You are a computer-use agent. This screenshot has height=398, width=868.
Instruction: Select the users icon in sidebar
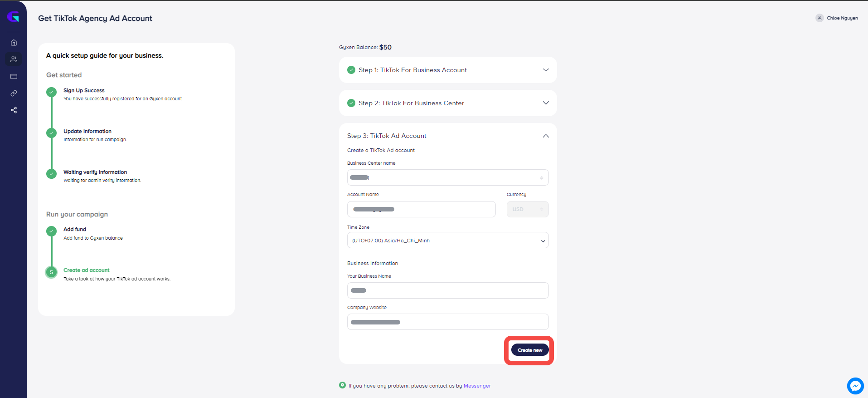[x=14, y=59]
